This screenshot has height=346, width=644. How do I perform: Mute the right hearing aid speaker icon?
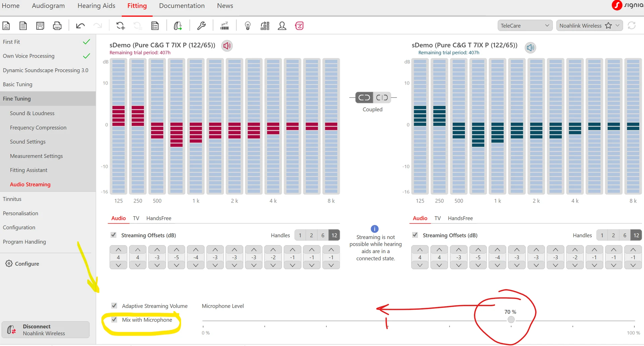[x=530, y=48]
